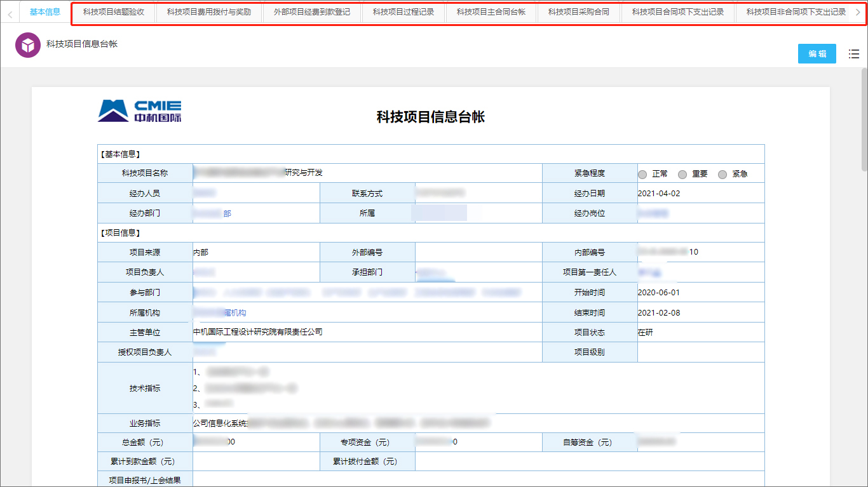Click the 累计拨付金额（元） label

pos(367,462)
